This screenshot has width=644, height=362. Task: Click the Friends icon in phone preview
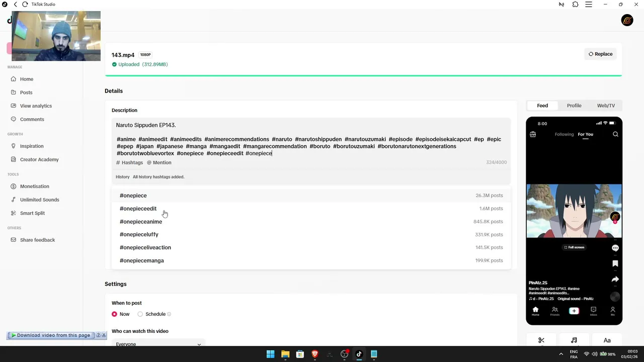coord(554,311)
